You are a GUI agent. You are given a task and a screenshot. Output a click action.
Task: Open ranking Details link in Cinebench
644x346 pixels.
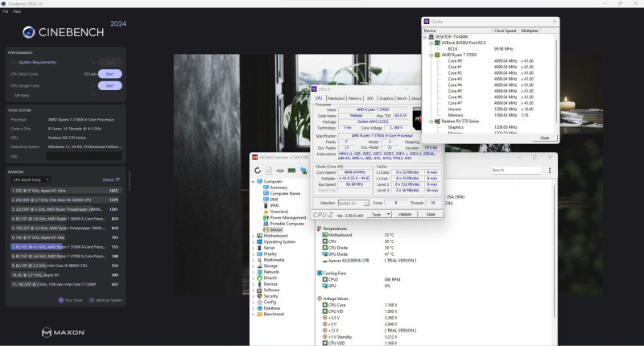(111, 179)
